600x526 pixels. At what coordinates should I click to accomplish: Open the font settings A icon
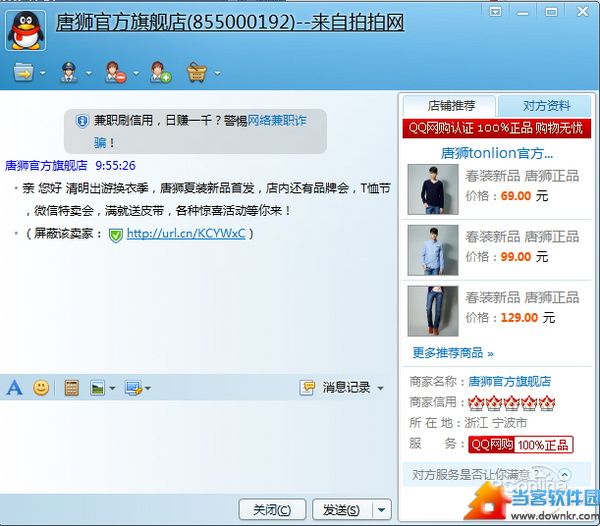tap(15, 388)
